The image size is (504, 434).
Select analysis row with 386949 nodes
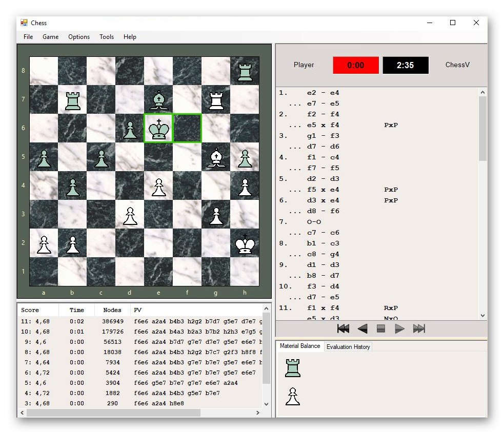[x=140, y=321]
